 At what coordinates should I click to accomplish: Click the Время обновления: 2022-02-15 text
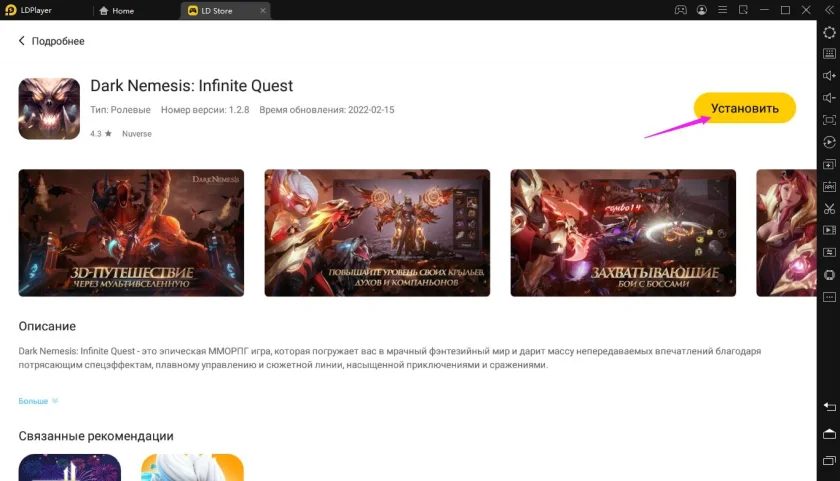coord(327,110)
